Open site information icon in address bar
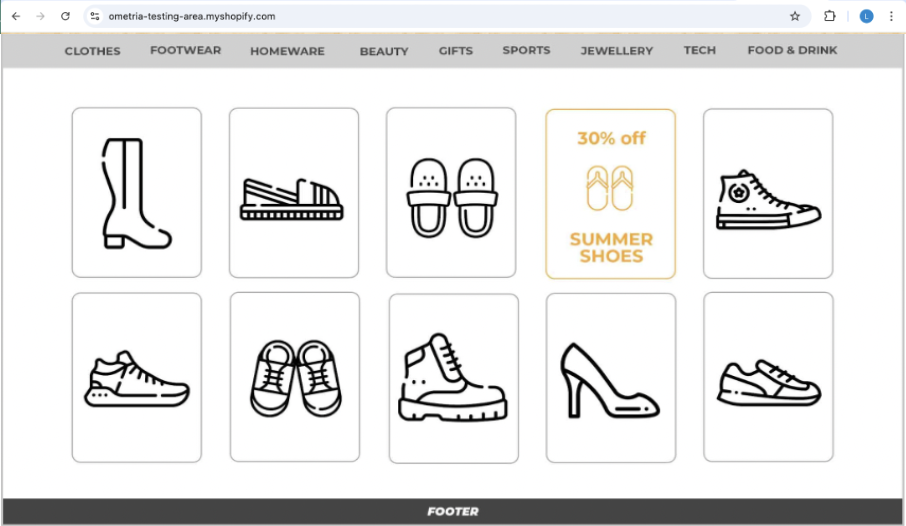This screenshot has height=526, width=906. click(x=95, y=16)
